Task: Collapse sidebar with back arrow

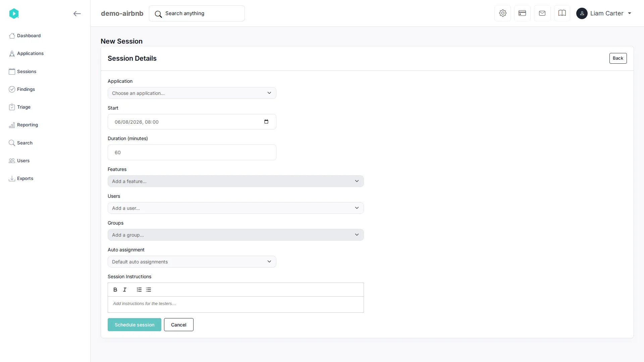Action: [x=77, y=13]
